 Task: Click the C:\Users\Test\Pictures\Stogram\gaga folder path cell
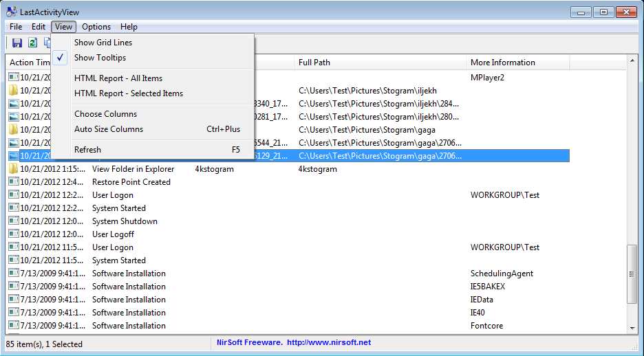(367, 130)
